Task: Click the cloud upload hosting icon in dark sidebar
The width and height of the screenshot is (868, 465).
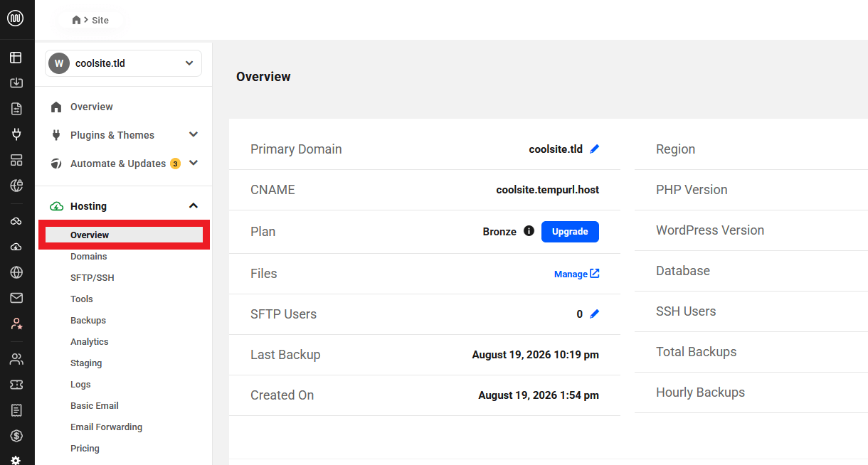Action: point(16,247)
